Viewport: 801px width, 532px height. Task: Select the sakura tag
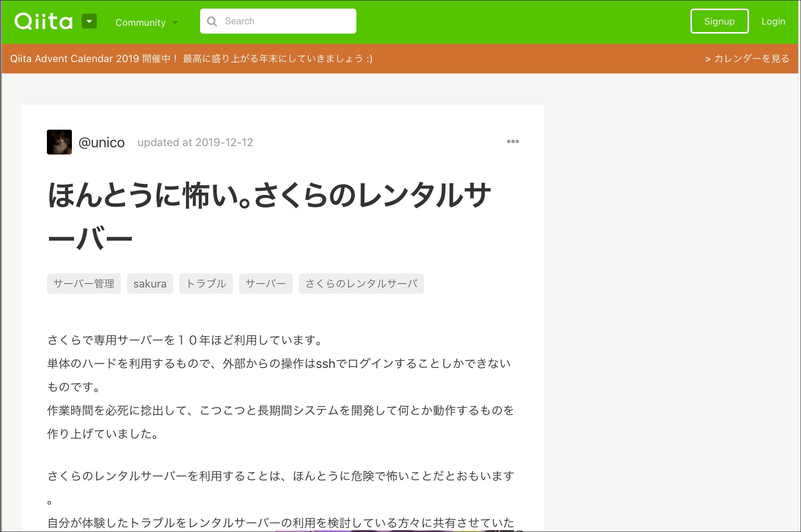pos(150,284)
